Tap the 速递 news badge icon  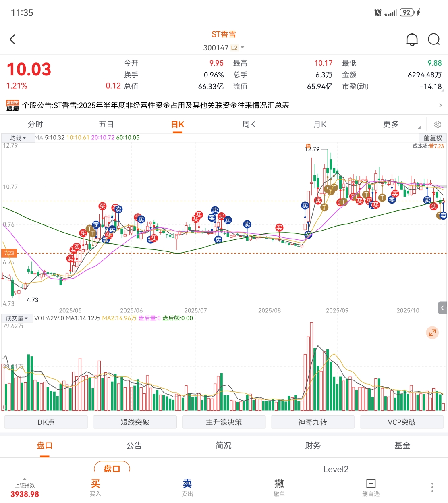click(x=12, y=106)
